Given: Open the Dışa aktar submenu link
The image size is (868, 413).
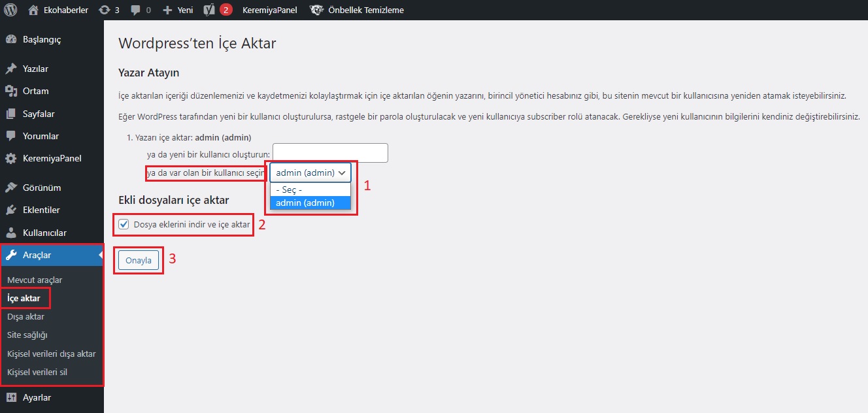Looking at the screenshot, I should [x=25, y=316].
